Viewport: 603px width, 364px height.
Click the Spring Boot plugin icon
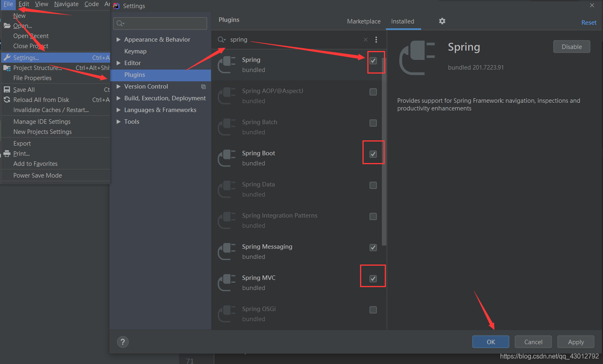[227, 158]
